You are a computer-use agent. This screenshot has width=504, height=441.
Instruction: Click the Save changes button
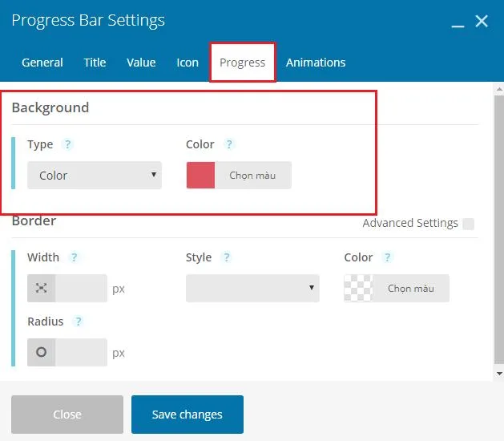[187, 415]
